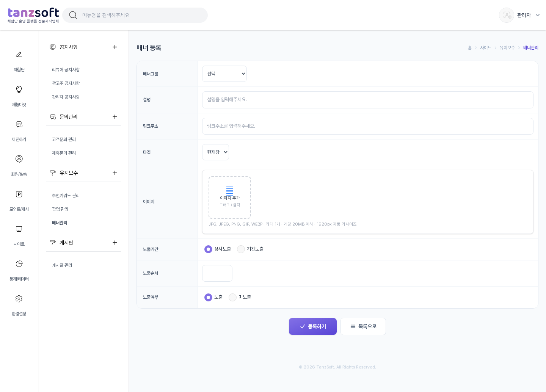Open the 재능마켓 lightbulb icon
This screenshot has height=392, width=546.
click(19, 89)
